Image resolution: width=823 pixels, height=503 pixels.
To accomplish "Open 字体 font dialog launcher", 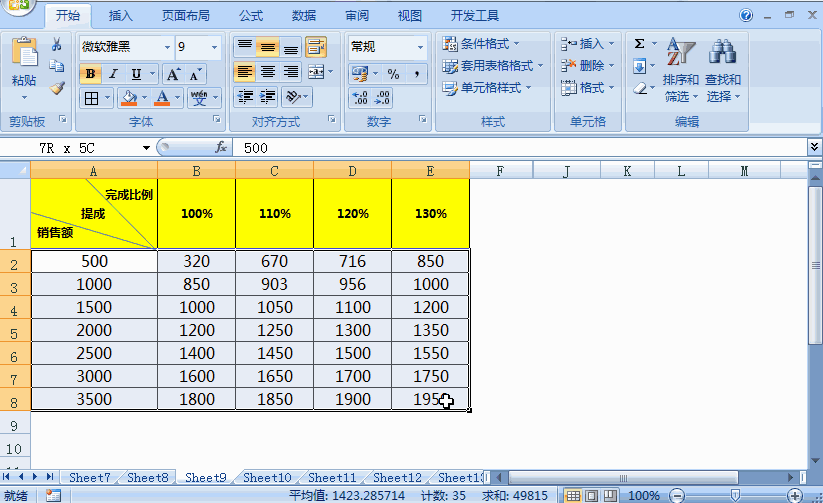I will click(x=217, y=120).
